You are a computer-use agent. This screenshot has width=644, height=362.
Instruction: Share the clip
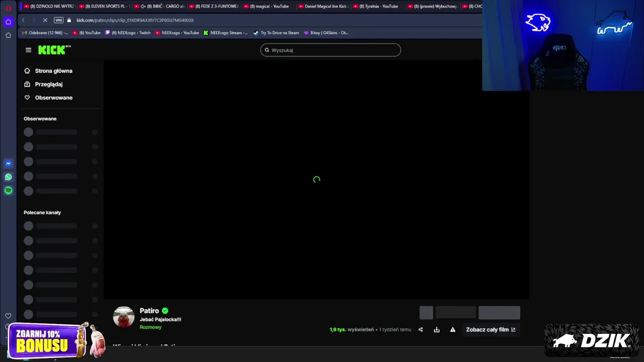[x=421, y=330]
